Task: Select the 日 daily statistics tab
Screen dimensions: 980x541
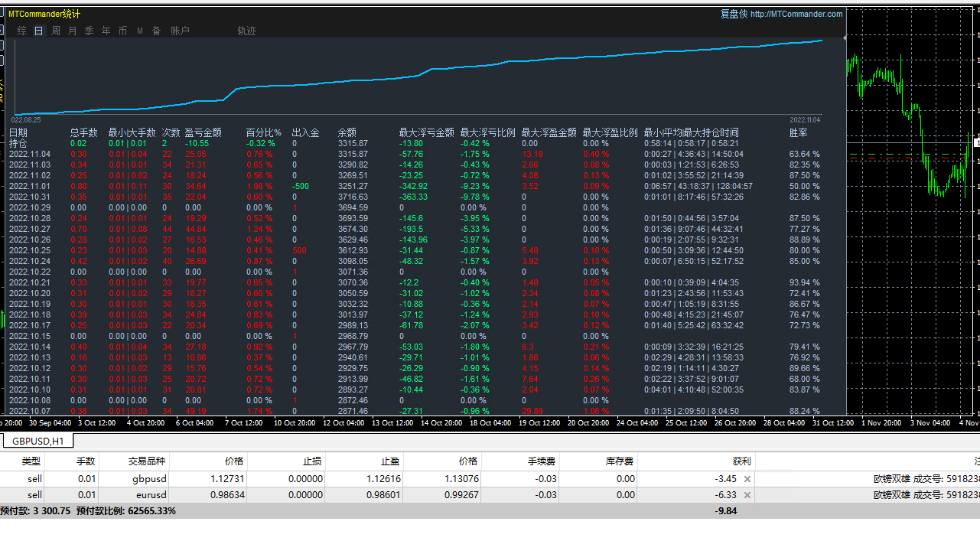Action: [39, 31]
